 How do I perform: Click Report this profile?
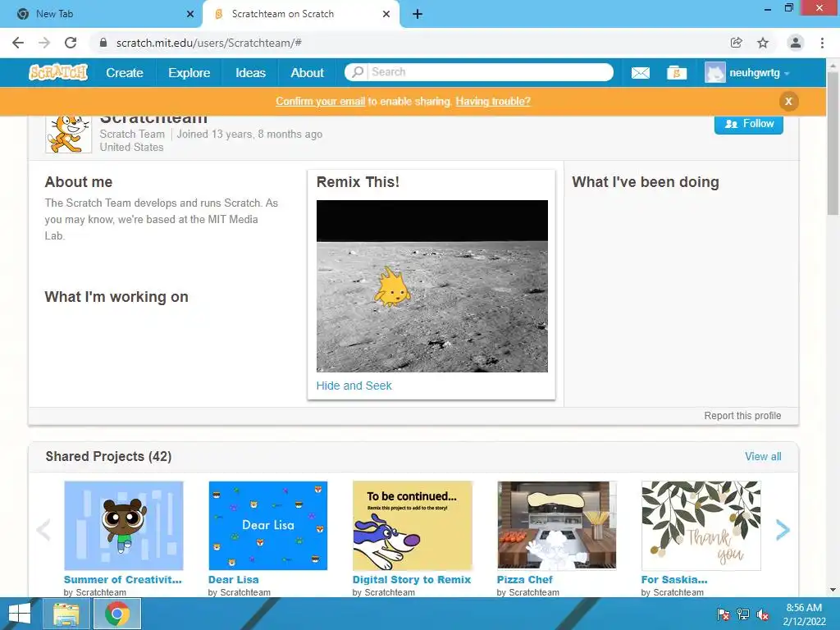click(x=742, y=416)
